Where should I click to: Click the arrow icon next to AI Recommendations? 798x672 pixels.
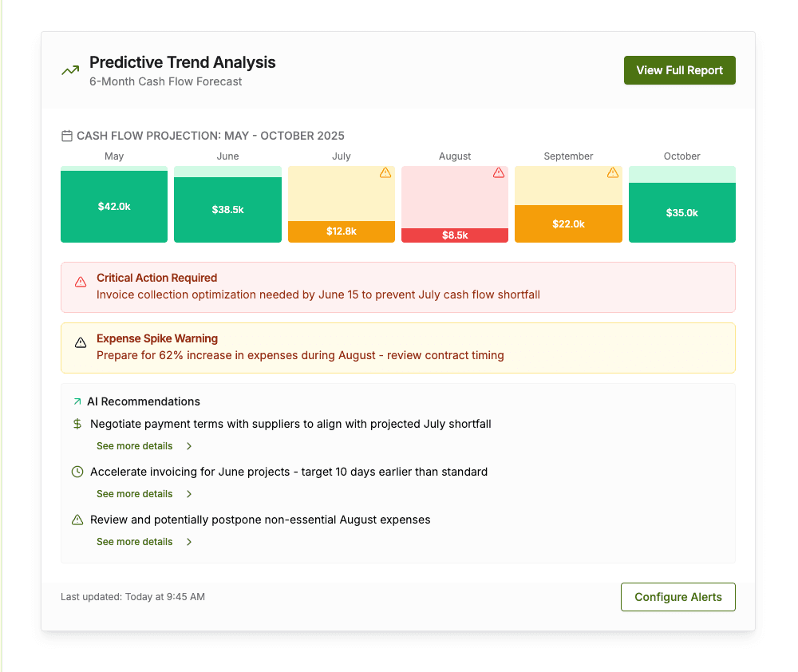[77, 401]
